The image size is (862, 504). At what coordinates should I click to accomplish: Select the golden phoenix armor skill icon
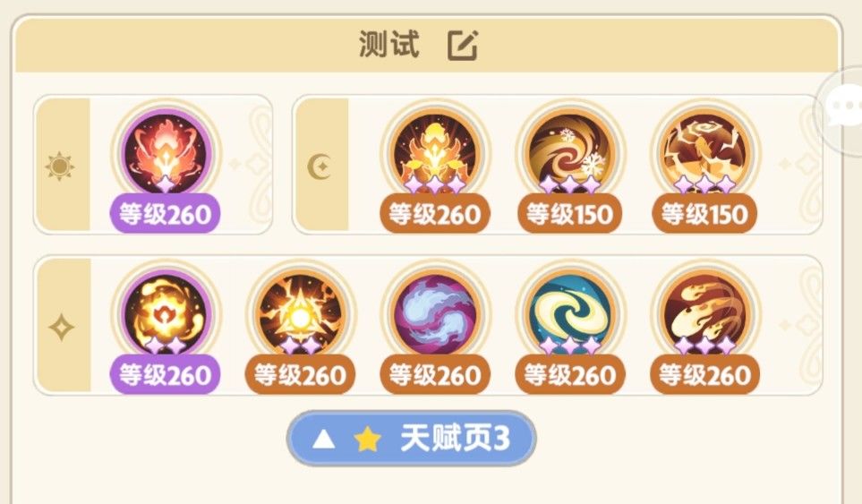(x=435, y=151)
